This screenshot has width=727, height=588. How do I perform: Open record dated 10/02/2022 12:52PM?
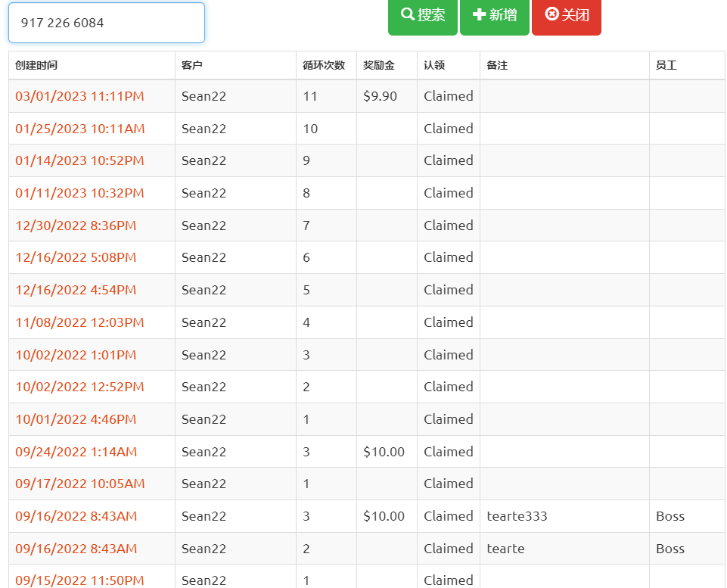click(x=79, y=387)
